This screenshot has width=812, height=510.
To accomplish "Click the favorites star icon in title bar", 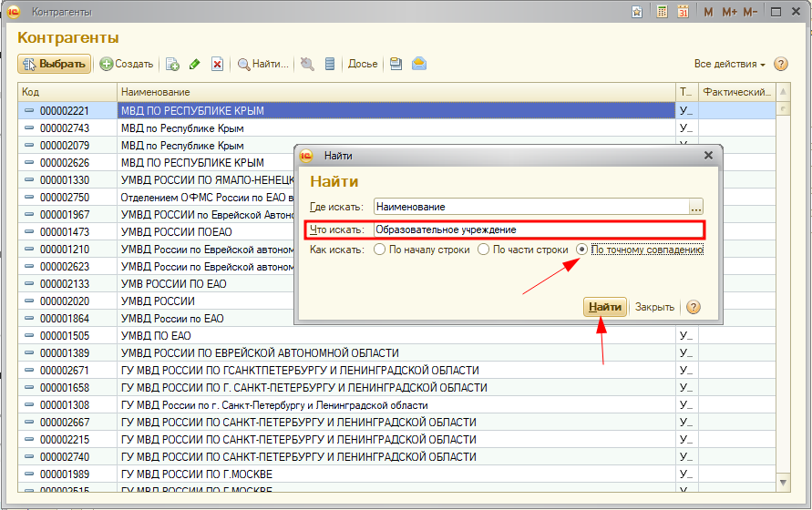I will (x=637, y=12).
